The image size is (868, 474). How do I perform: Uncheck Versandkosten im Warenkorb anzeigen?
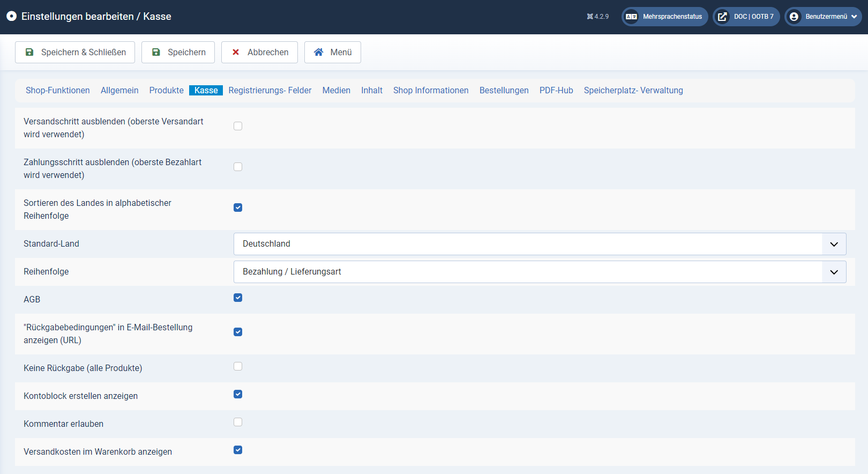238,450
